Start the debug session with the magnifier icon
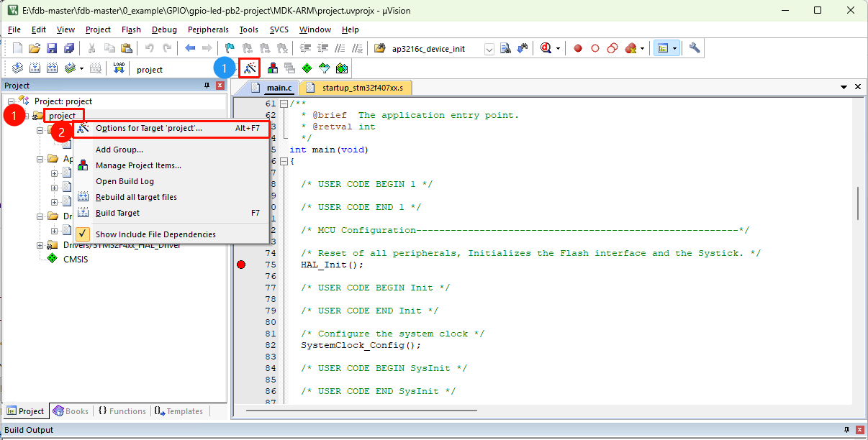This screenshot has width=868, height=440. 546,48
